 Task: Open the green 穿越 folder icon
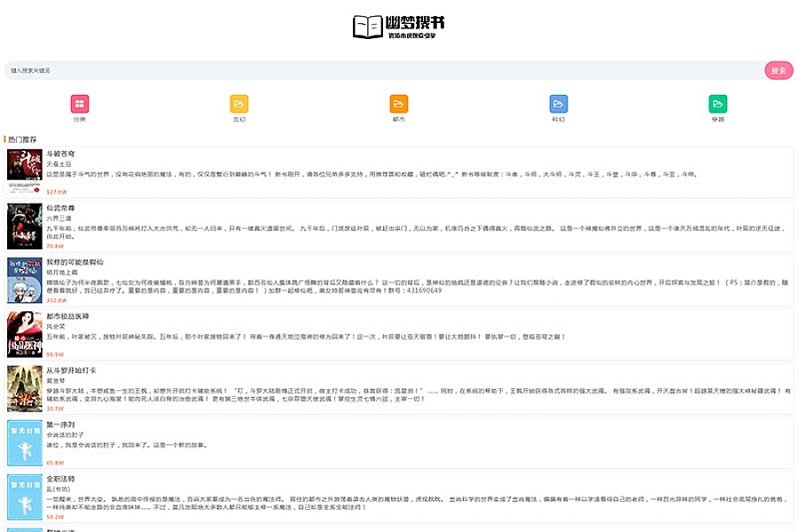[718, 104]
